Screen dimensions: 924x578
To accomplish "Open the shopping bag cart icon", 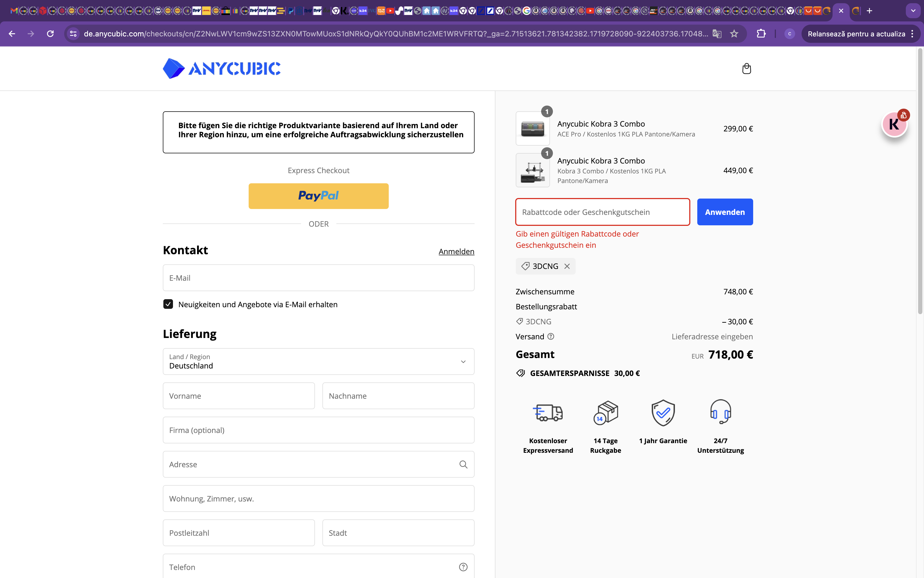I will 746,69.
